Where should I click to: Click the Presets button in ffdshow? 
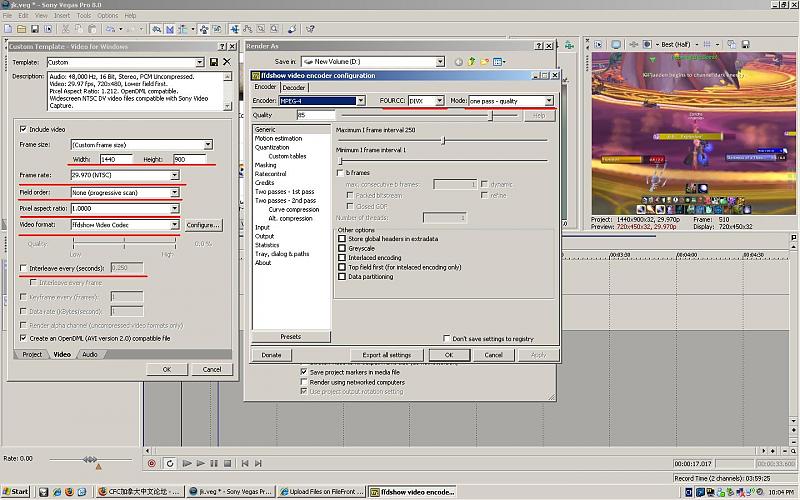(x=291, y=337)
